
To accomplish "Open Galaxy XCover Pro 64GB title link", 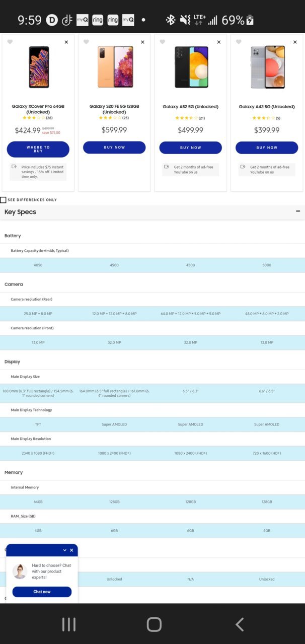I will 38,109.
